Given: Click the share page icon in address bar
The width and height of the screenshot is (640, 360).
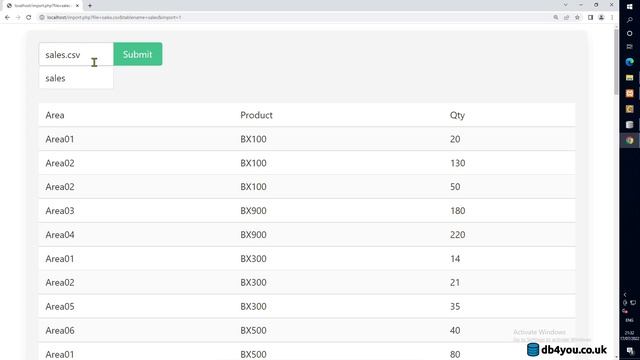Looking at the screenshot, I should coord(567,18).
